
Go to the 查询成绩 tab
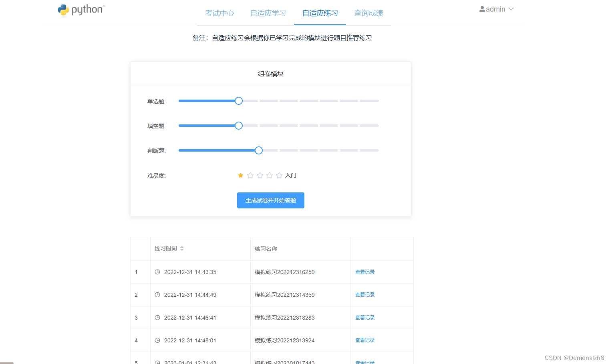[368, 13]
